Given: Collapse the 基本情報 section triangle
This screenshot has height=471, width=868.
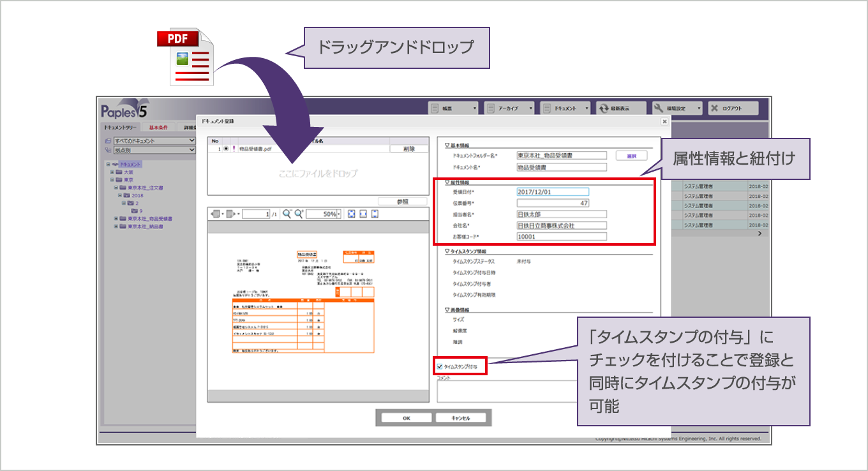Looking at the screenshot, I should pyautogui.click(x=447, y=146).
